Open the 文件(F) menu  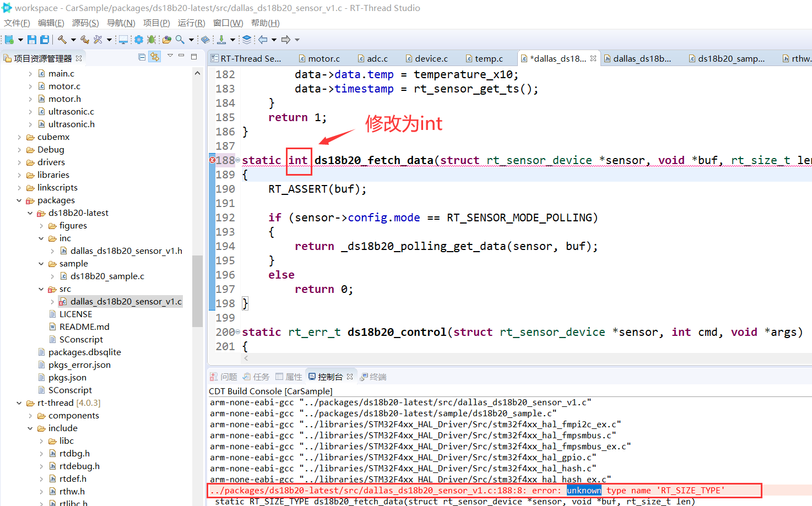coord(17,23)
